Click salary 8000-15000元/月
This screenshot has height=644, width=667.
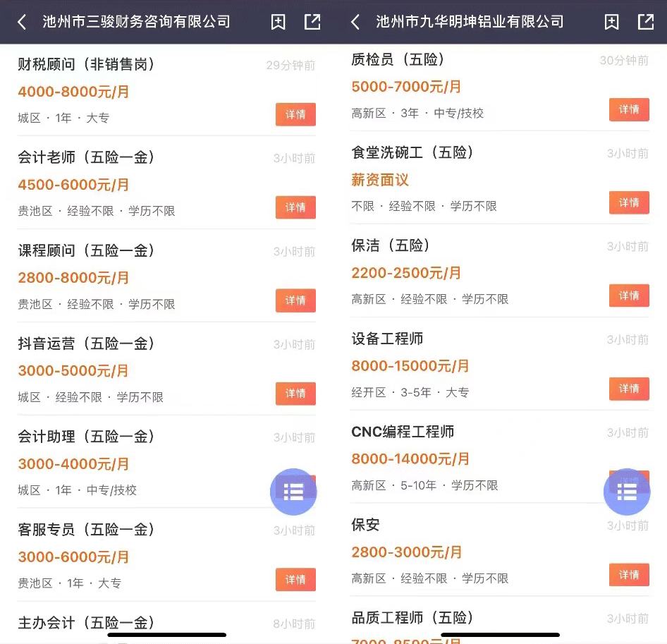410,365
